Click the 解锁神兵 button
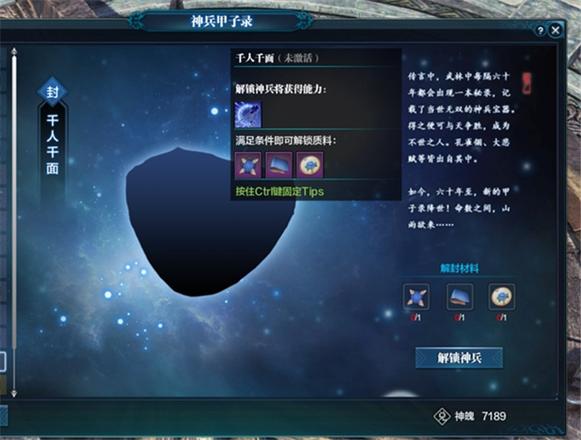Image resolution: width=581 pixels, height=440 pixels. pos(459,358)
